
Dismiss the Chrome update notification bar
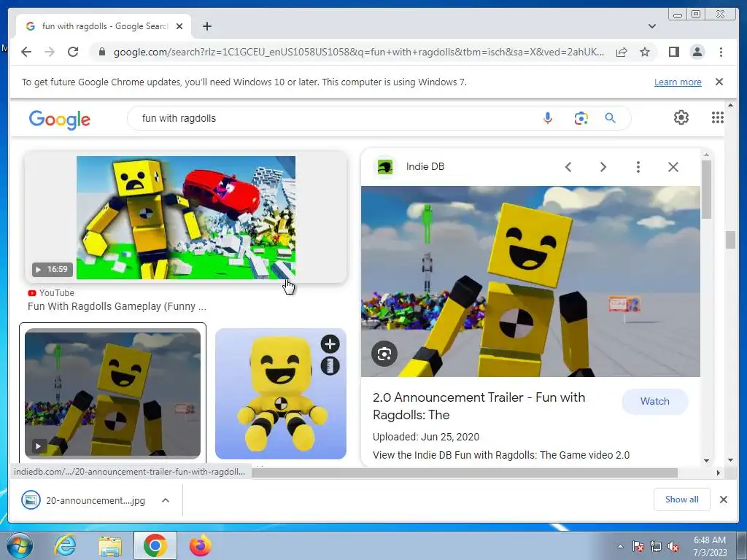[719, 82]
